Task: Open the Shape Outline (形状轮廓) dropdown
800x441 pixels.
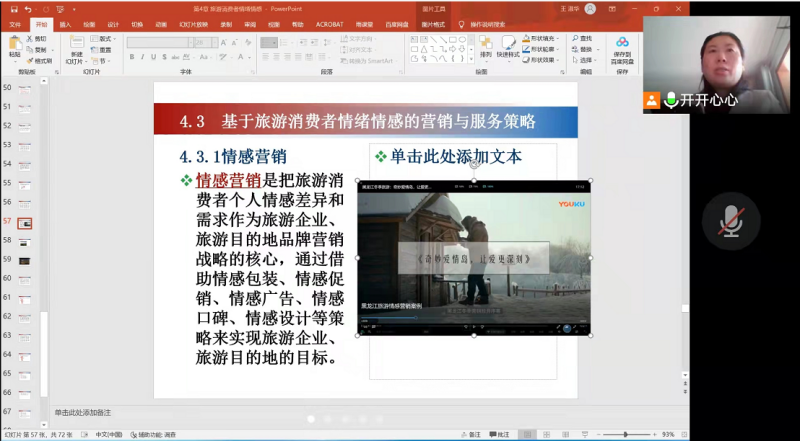Action: (x=543, y=49)
